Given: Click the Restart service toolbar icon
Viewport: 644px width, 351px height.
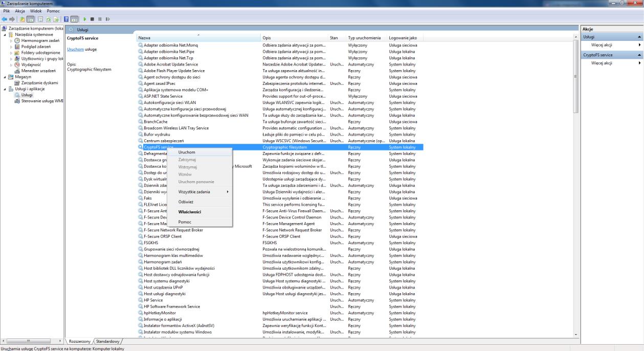Looking at the screenshot, I should (107, 19).
